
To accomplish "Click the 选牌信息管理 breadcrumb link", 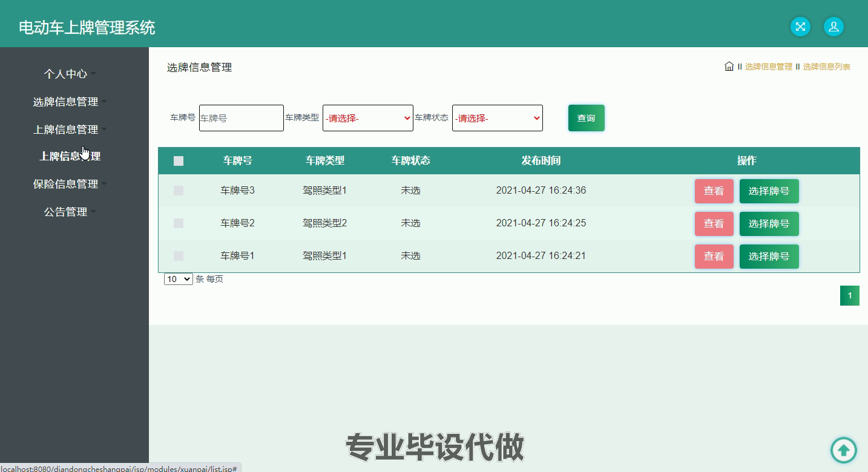I will [x=768, y=67].
